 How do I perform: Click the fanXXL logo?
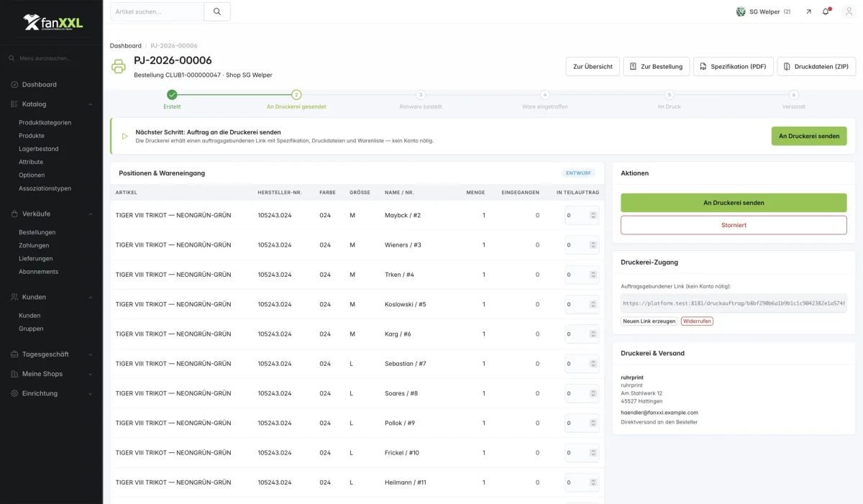(x=52, y=23)
